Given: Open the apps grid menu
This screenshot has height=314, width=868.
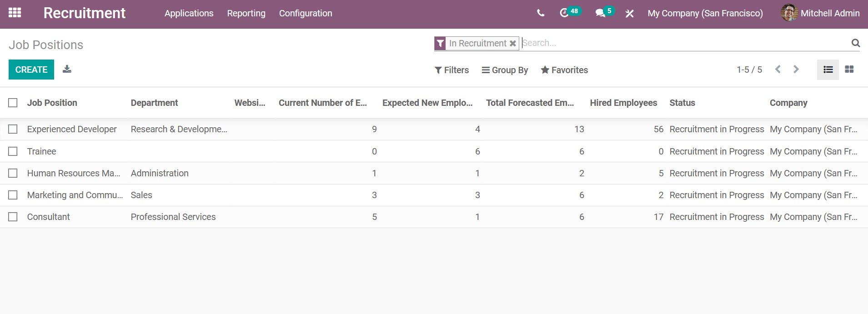Looking at the screenshot, I should point(15,13).
